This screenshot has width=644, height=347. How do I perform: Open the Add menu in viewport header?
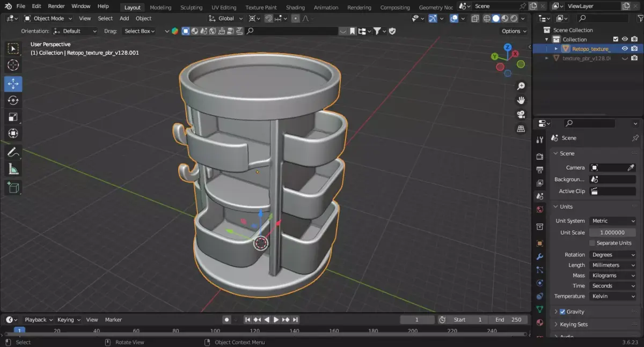[x=124, y=18]
